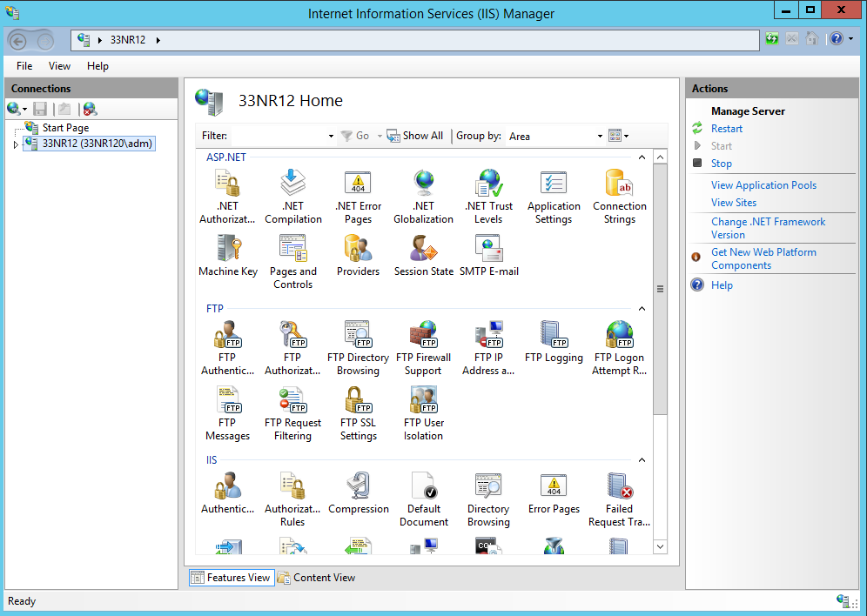Open Providers feature

pyautogui.click(x=359, y=255)
